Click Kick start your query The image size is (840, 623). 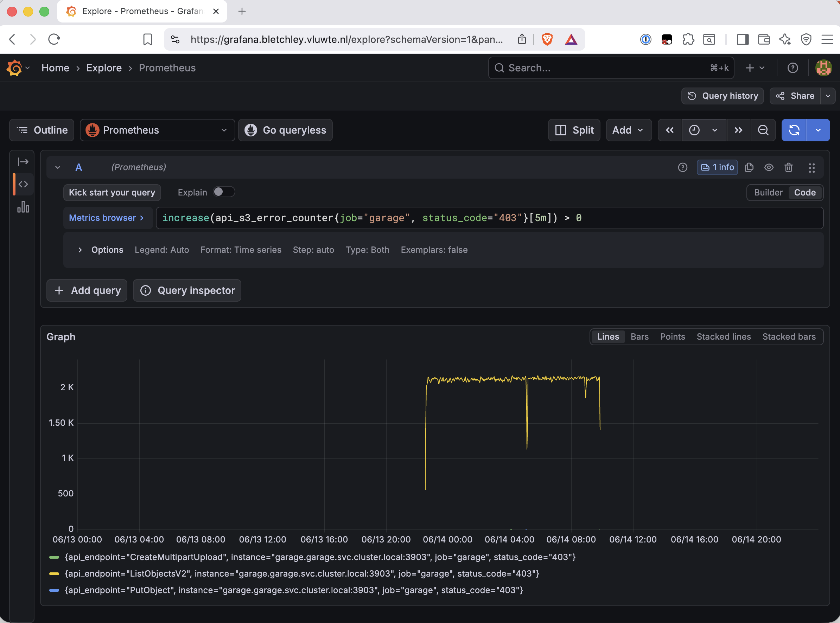click(112, 193)
